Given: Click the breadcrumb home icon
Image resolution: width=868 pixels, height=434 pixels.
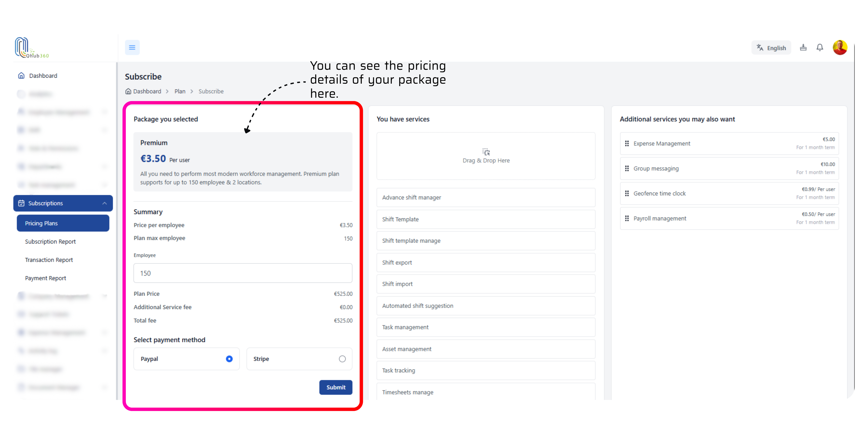Looking at the screenshot, I should pos(128,91).
